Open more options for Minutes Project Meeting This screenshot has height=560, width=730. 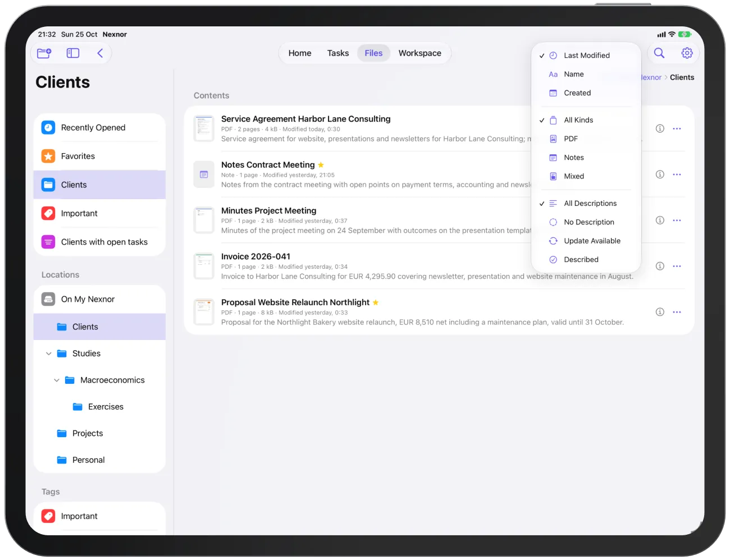(x=677, y=221)
